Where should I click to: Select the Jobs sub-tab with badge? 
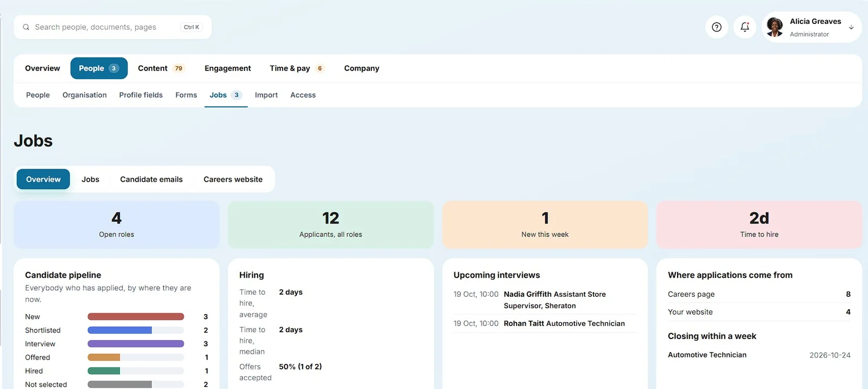click(226, 95)
